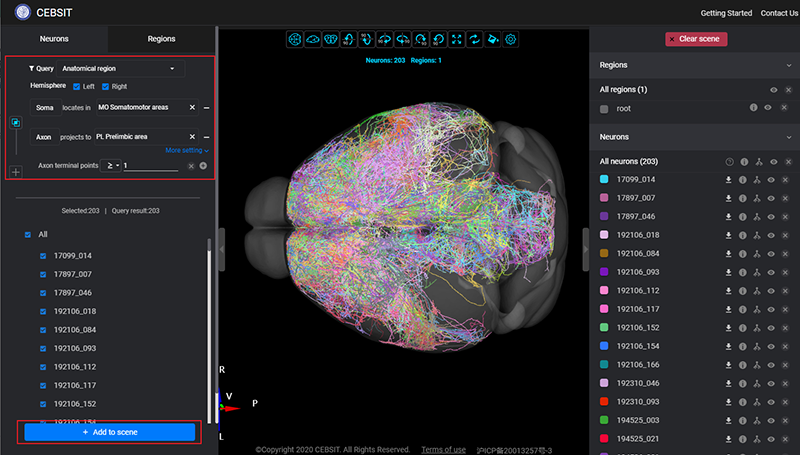Image resolution: width=800 pixels, height=455 pixels.
Task: Show info for neuron 17897_007
Action: pos(744,198)
